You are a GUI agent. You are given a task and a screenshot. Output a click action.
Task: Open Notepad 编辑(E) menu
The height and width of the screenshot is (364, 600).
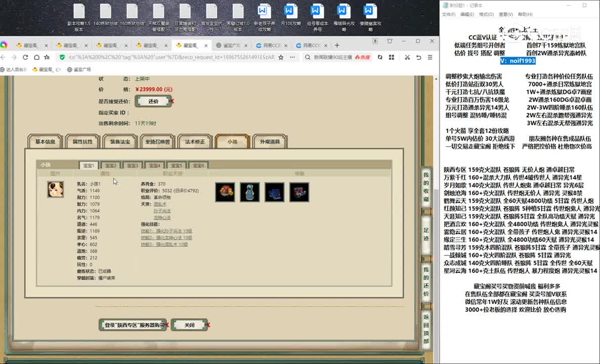pos(467,14)
